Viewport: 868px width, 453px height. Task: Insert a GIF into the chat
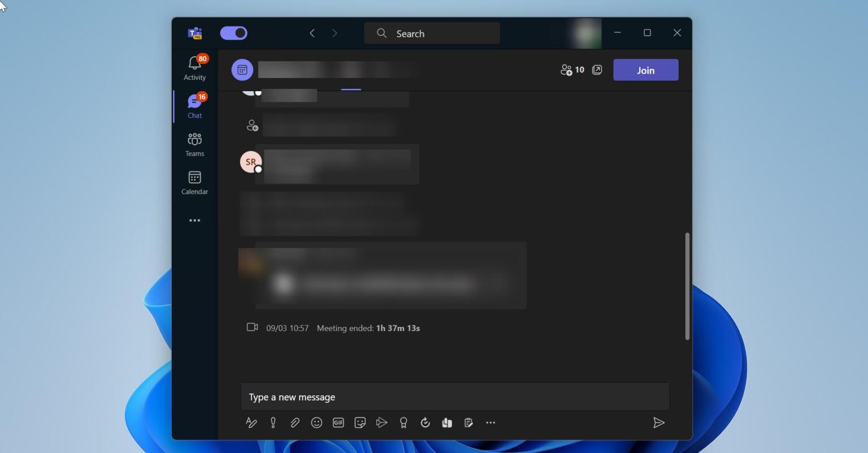point(338,422)
